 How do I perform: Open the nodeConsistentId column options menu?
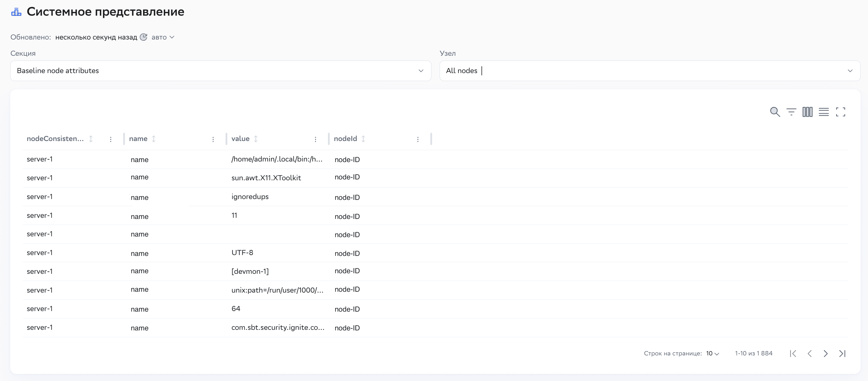111,139
